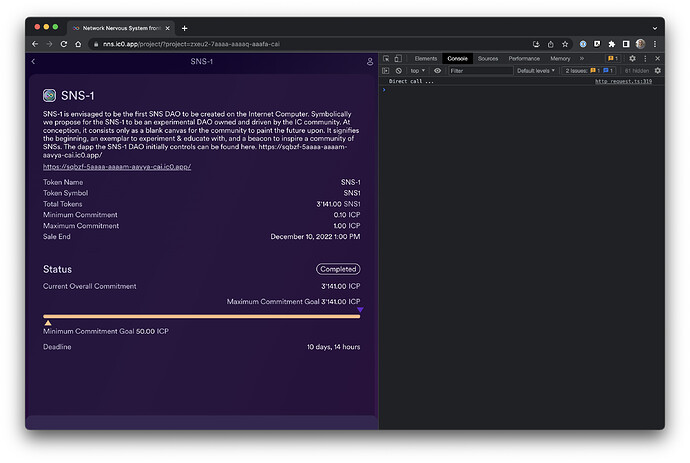Open the extensions puzzle menu
690x463 pixels.
point(612,44)
